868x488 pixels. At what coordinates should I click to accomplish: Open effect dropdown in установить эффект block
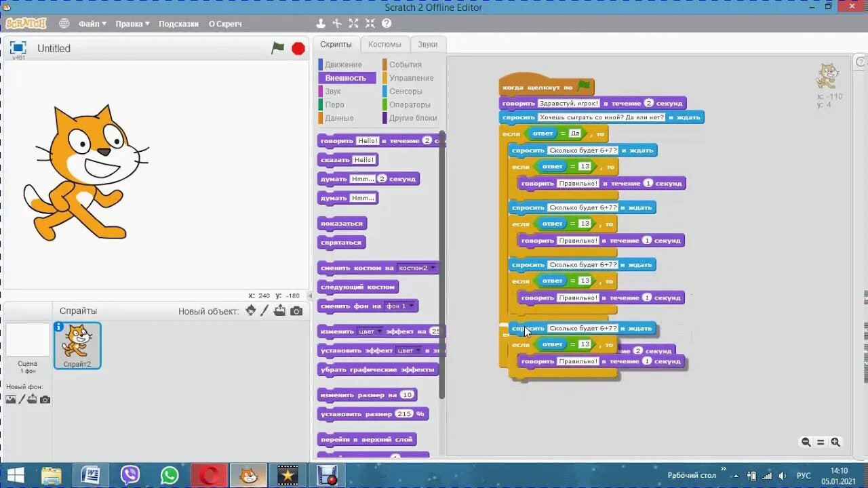tap(408, 350)
